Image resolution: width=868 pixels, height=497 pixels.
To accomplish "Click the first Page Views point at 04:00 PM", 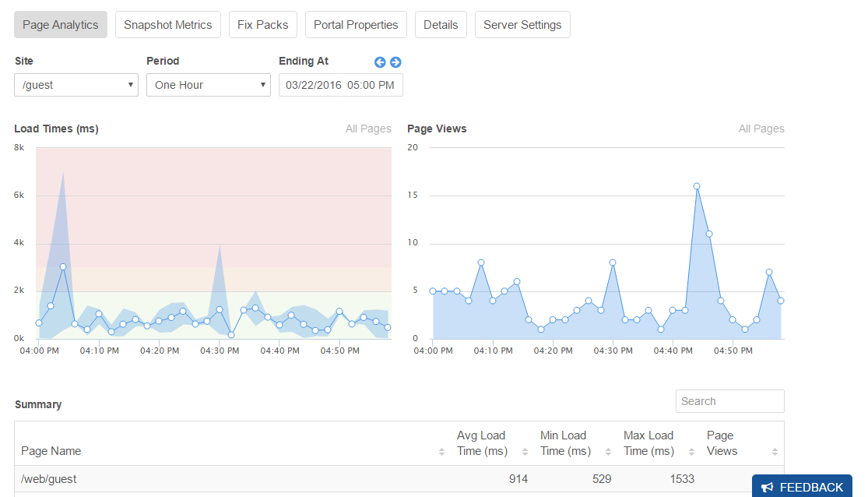I will coord(433,291).
